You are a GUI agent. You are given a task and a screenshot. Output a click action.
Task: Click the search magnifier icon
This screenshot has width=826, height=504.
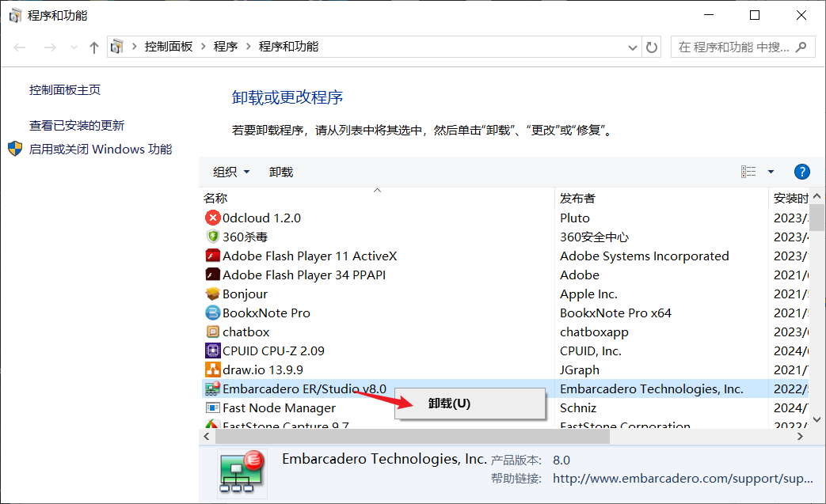(801, 47)
